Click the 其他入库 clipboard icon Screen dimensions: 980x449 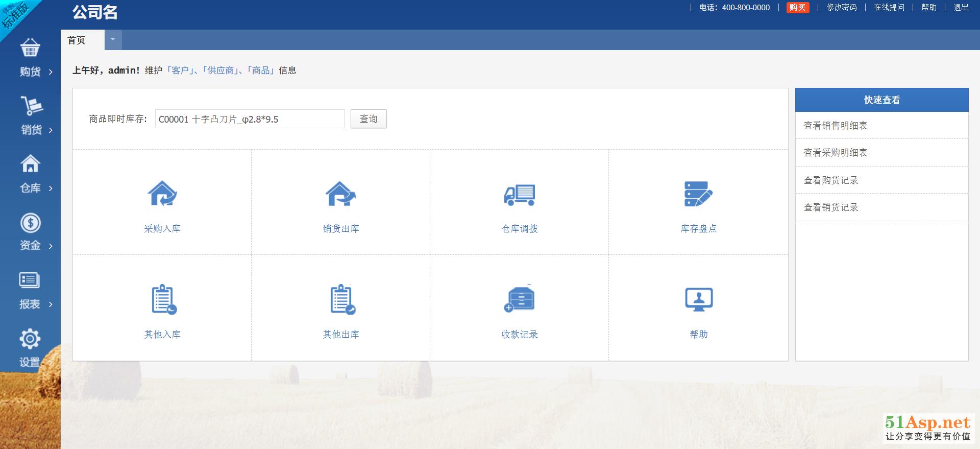(163, 299)
